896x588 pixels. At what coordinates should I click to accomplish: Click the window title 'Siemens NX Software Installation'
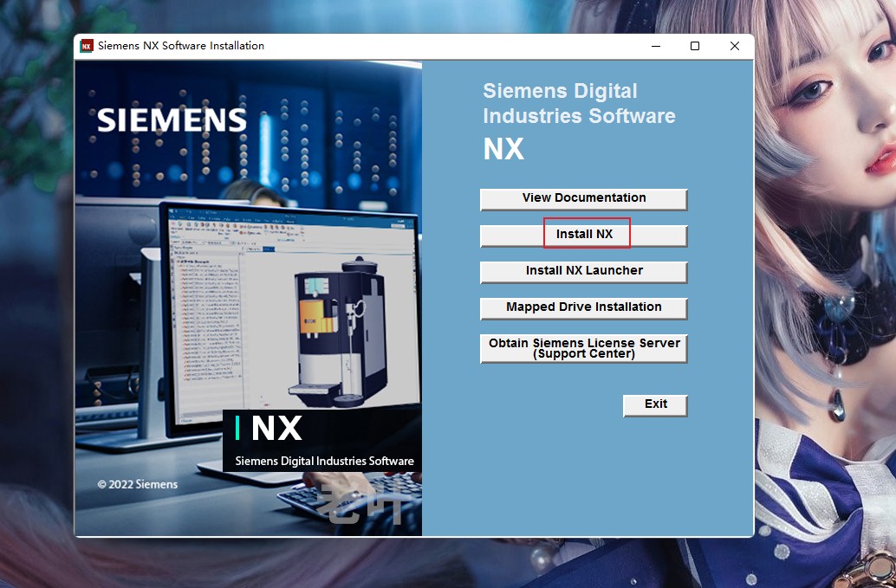(x=181, y=46)
